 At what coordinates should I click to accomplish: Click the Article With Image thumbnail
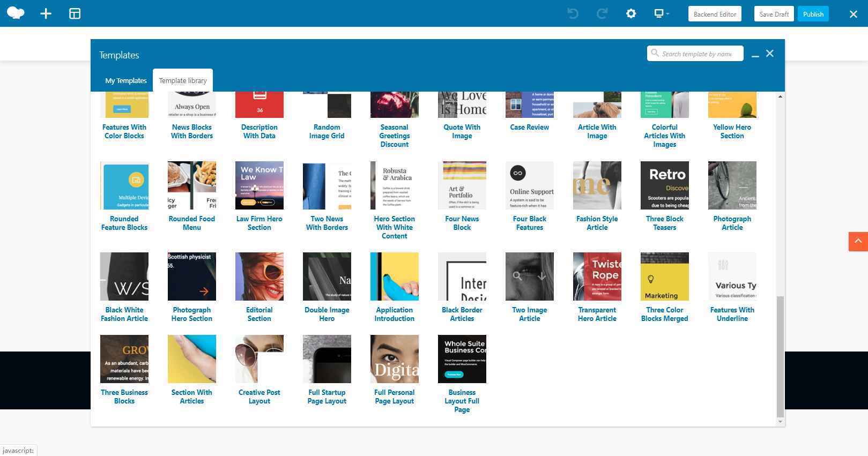pos(597,104)
